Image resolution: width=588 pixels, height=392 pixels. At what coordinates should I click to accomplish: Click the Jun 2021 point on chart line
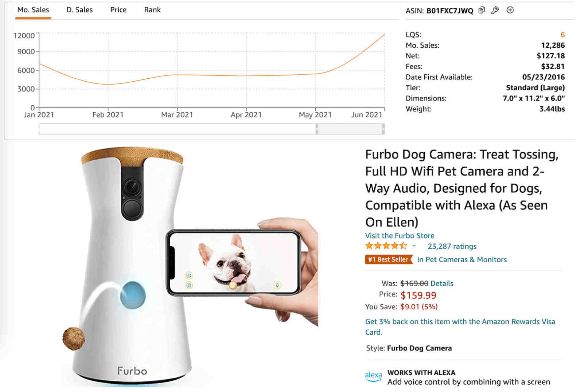[384, 34]
